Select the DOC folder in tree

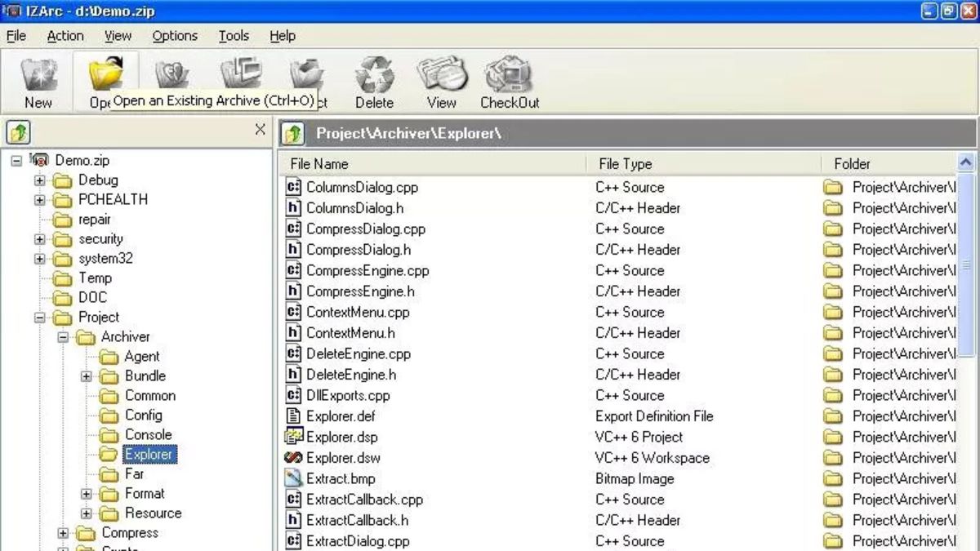tap(92, 298)
